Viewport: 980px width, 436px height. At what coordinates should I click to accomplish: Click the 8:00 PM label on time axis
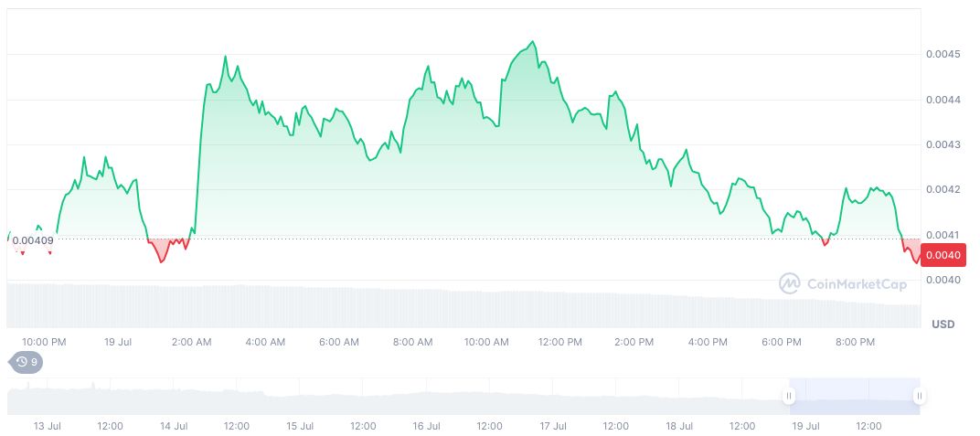pos(856,342)
